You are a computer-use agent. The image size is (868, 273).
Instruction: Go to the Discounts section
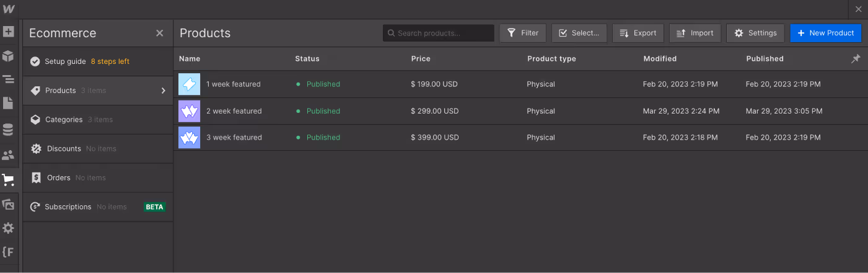pos(64,149)
